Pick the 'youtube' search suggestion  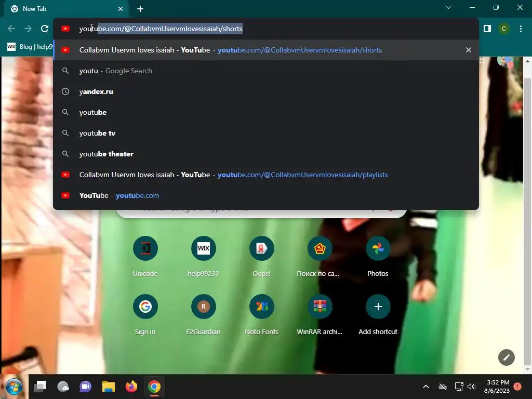point(265,112)
